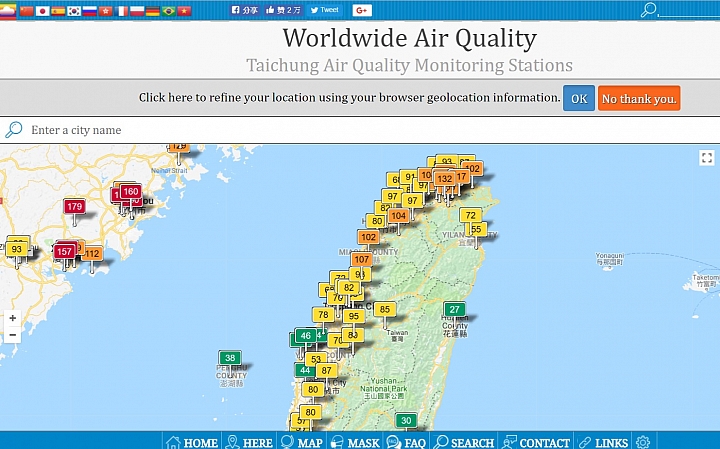Open the LINKS tab in bottom bar
The image size is (720, 449).
pos(603,442)
